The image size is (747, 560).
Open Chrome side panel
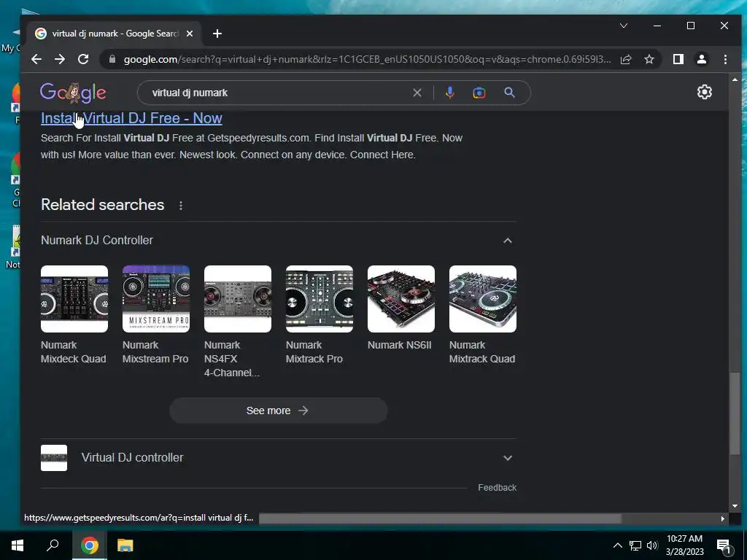click(678, 59)
